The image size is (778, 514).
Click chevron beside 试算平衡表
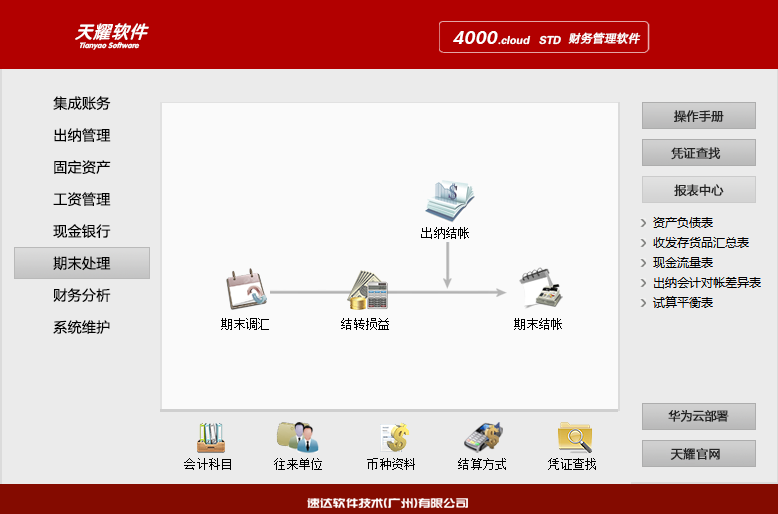(x=644, y=303)
